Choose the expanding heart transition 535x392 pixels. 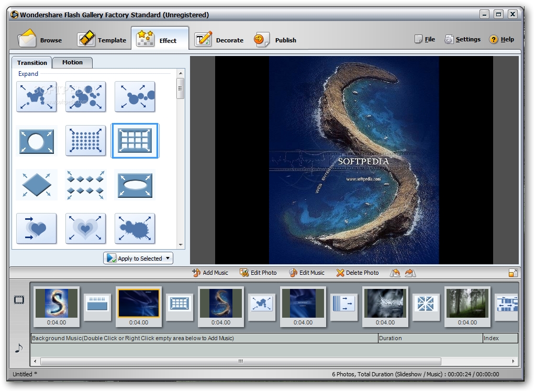click(x=86, y=229)
